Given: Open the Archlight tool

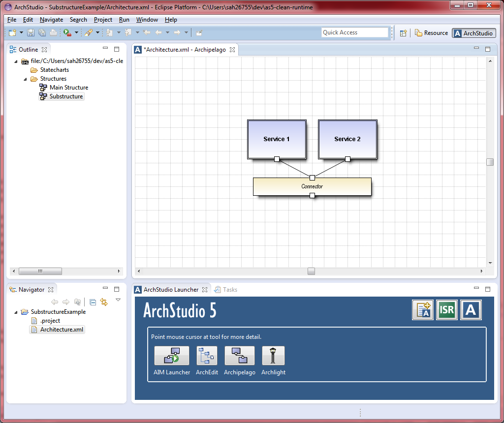Looking at the screenshot, I should (x=273, y=356).
